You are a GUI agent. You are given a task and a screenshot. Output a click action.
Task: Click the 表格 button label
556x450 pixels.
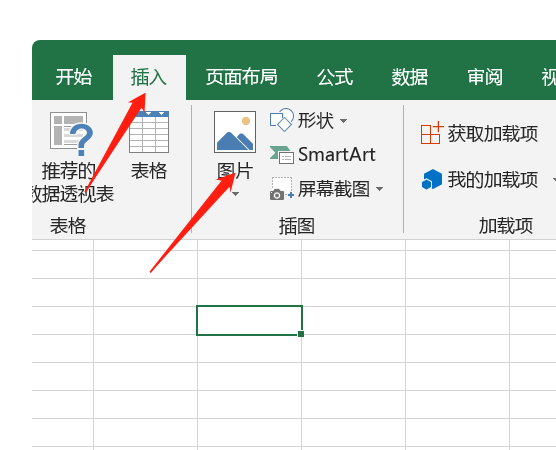tap(149, 171)
